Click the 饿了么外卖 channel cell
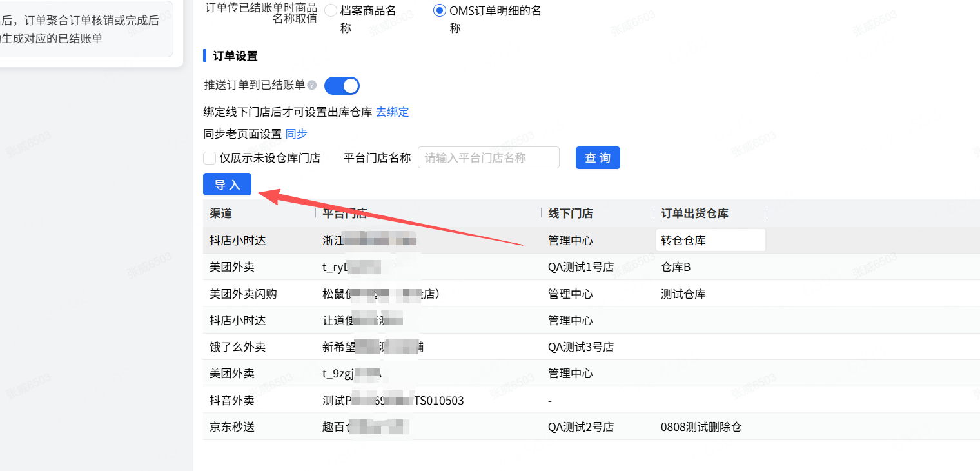980x471 pixels. pyautogui.click(x=237, y=347)
